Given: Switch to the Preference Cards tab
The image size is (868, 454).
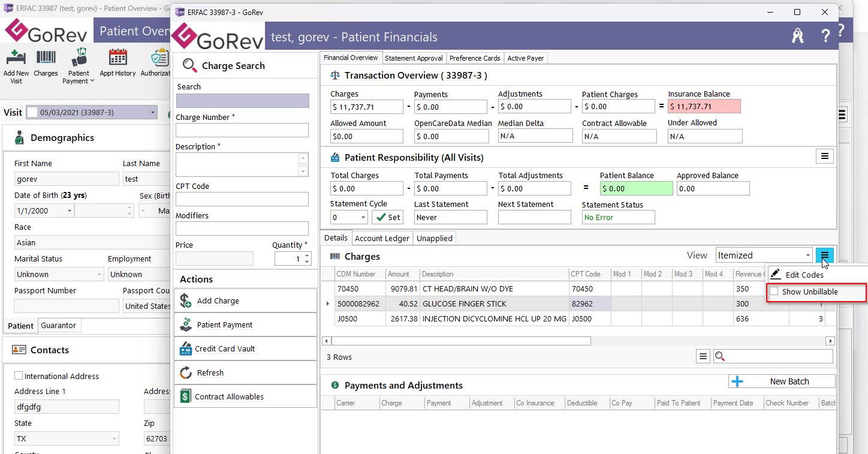Looking at the screenshot, I should click(x=475, y=58).
